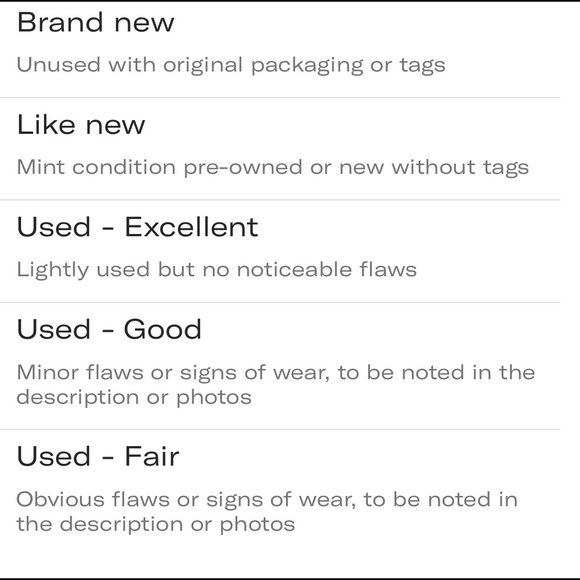Click the word 'Fair' in the list
Image resolution: width=580 pixels, height=580 pixels.
coord(152,456)
